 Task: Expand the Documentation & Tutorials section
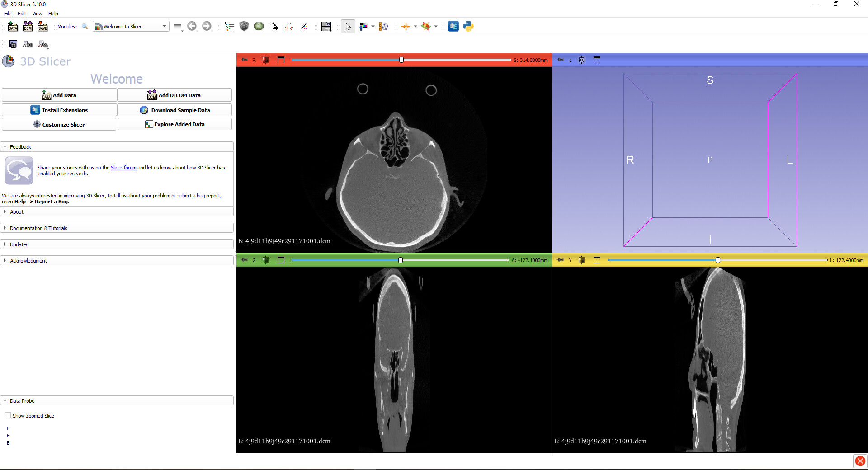click(38, 228)
